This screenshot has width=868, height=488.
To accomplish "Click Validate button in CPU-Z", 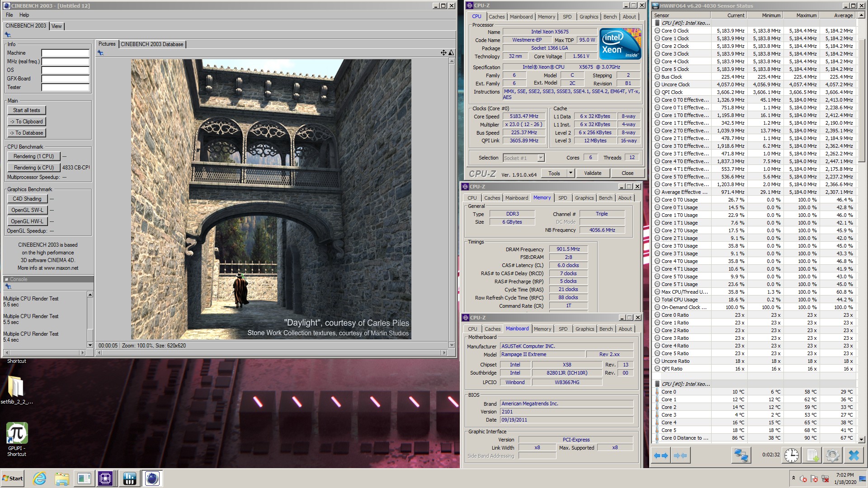I will [592, 173].
